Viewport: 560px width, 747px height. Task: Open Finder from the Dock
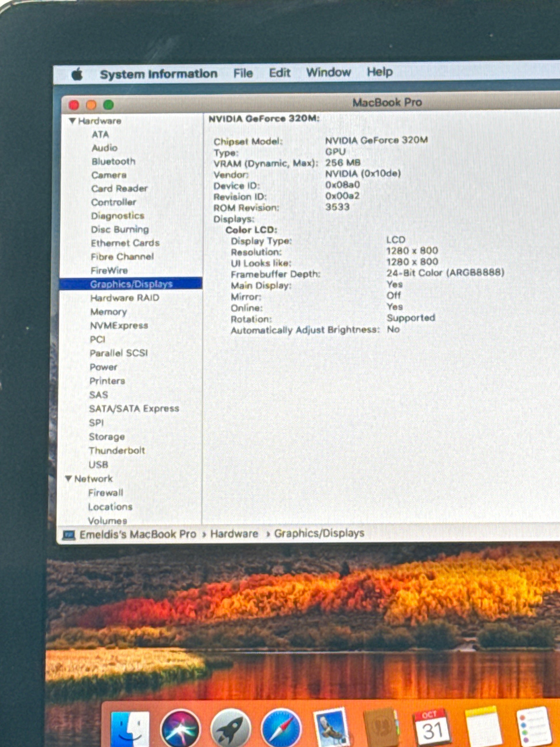click(x=129, y=729)
